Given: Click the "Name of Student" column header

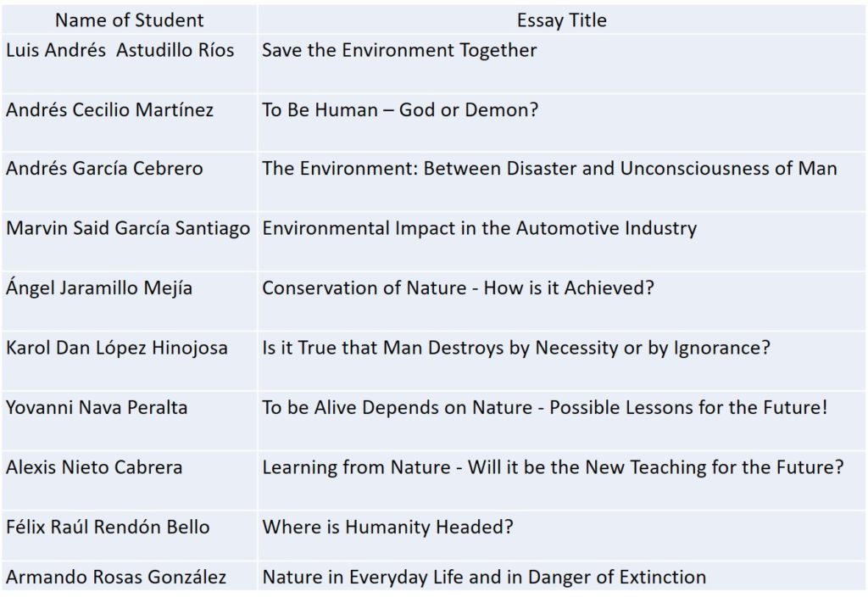Looking at the screenshot, I should pyautogui.click(x=130, y=20).
